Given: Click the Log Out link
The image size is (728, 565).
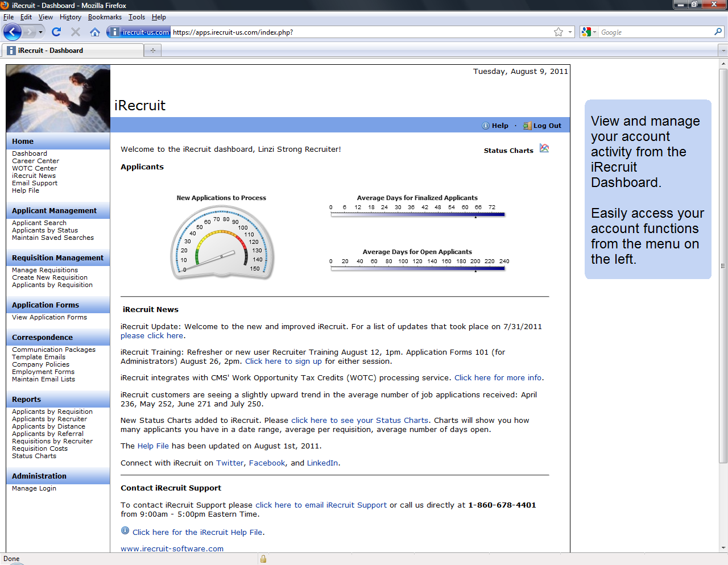Looking at the screenshot, I should pyautogui.click(x=547, y=126).
